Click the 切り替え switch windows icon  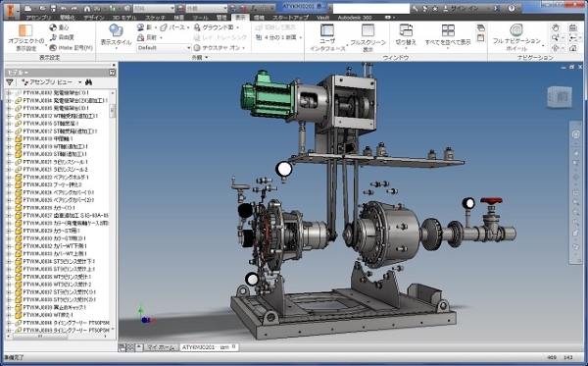pyautogui.click(x=406, y=30)
